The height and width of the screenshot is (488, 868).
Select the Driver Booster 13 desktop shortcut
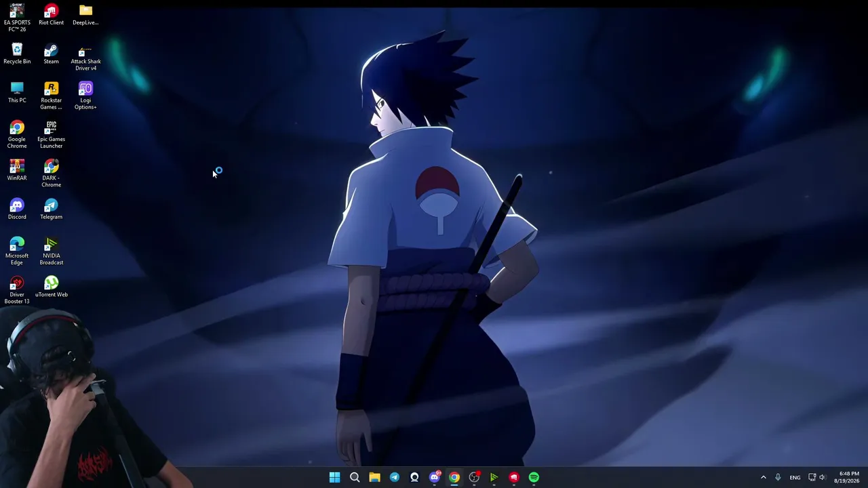click(x=17, y=290)
